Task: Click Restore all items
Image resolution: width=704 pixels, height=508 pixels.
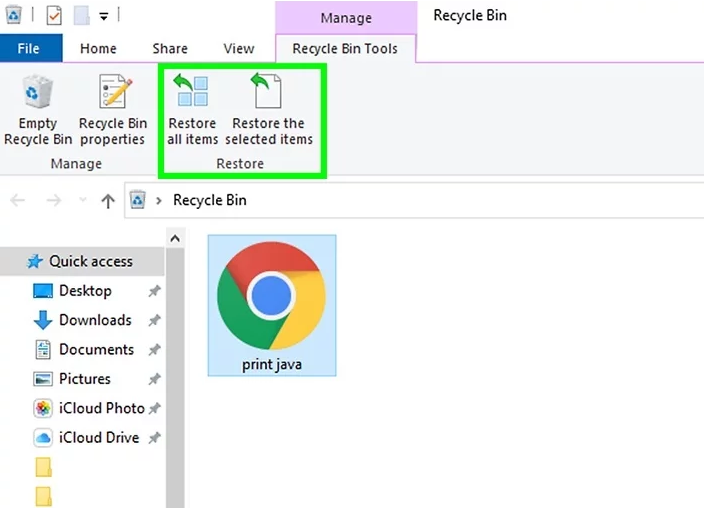Action: pos(191,110)
